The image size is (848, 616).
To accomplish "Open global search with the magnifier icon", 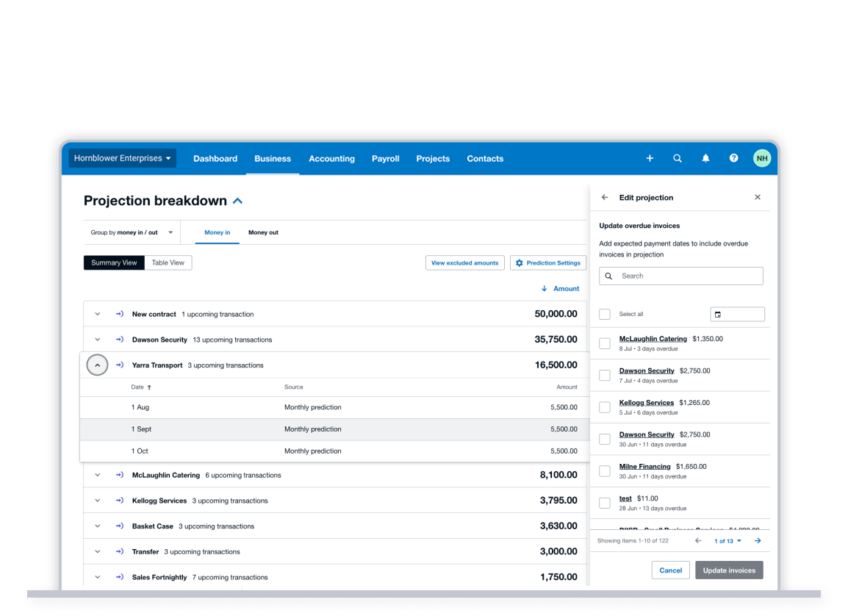I will [x=678, y=158].
